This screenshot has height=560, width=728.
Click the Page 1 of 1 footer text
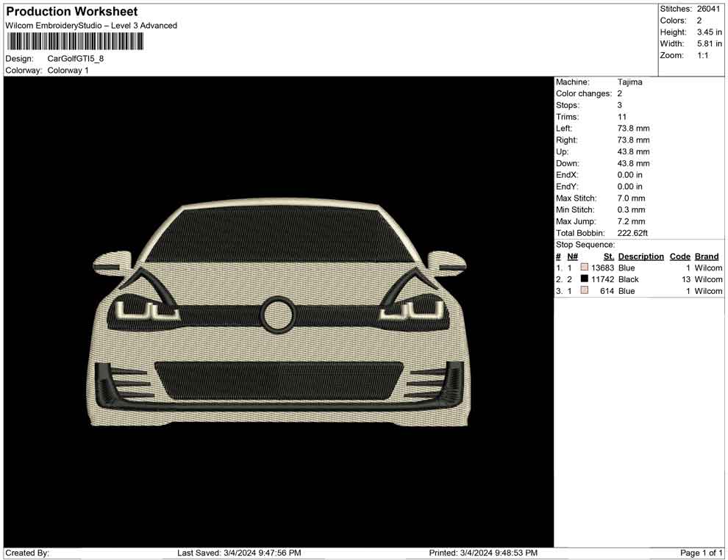[702, 553]
